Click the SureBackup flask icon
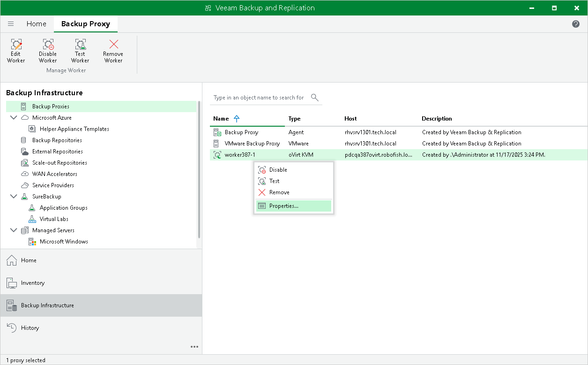This screenshot has height=365, width=588. tap(24, 197)
